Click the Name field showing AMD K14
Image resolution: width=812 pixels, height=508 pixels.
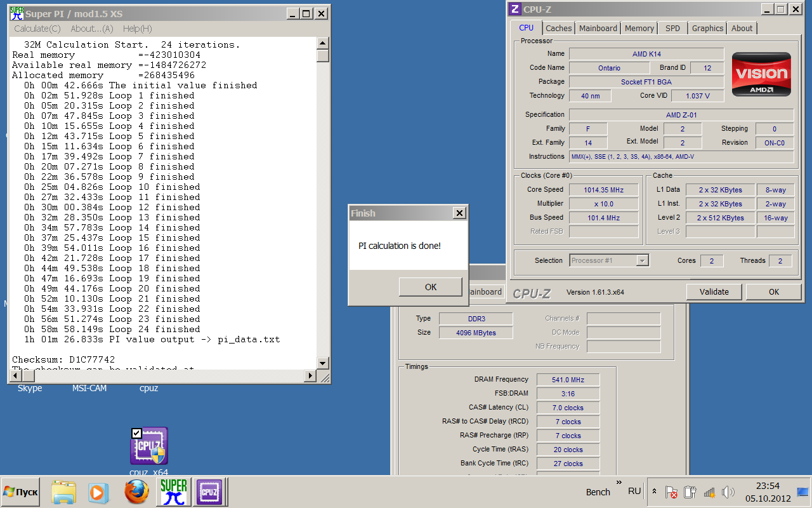point(646,54)
